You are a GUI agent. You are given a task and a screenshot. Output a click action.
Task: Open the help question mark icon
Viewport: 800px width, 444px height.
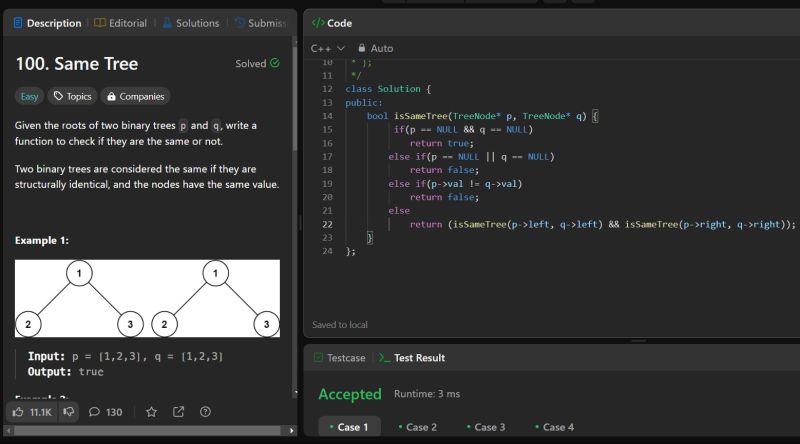pyautogui.click(x=205, y=412)
